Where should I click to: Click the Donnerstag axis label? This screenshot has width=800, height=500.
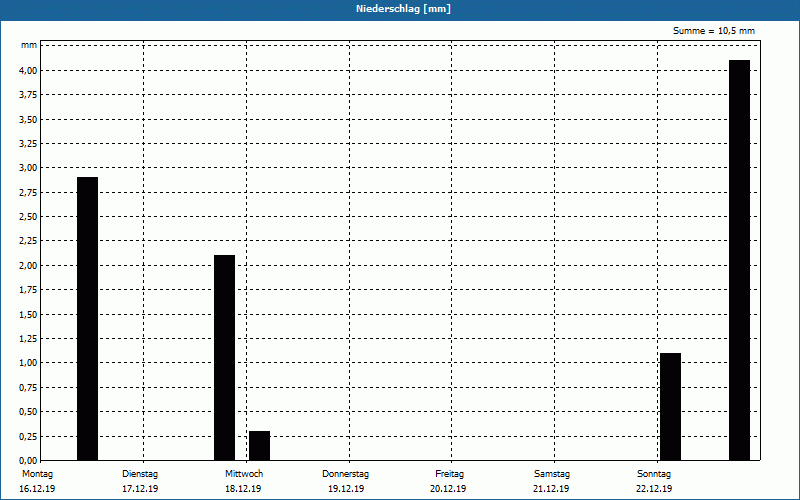coord(345,474)
